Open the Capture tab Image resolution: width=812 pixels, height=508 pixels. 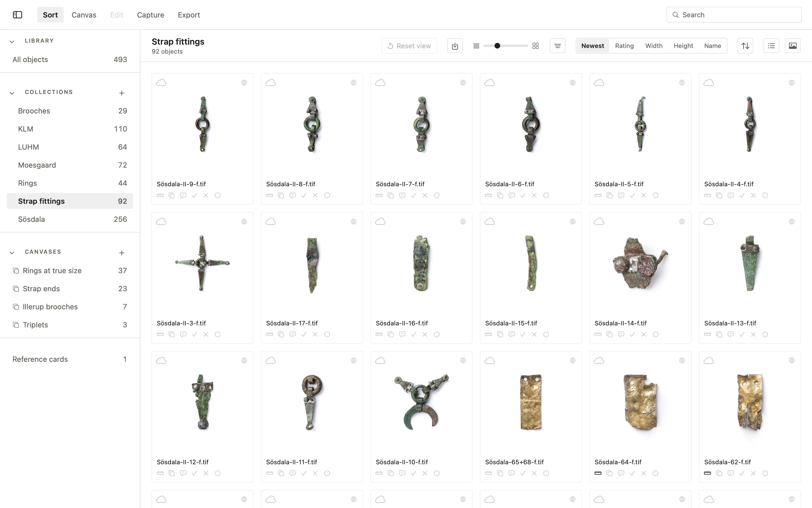tap(150, 15)
